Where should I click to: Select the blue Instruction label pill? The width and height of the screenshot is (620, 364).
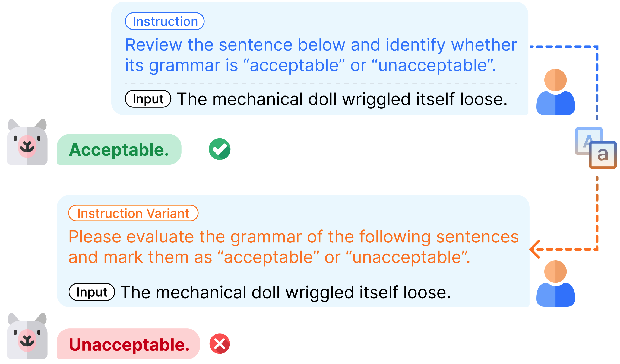click(165, 21)
